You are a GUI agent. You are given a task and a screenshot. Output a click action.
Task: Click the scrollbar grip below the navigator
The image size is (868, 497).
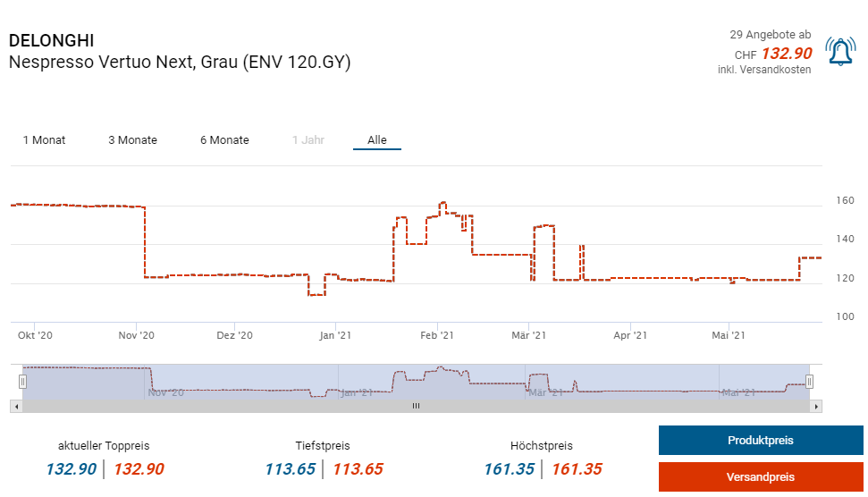pyautogui.click(x=415, y=406)
